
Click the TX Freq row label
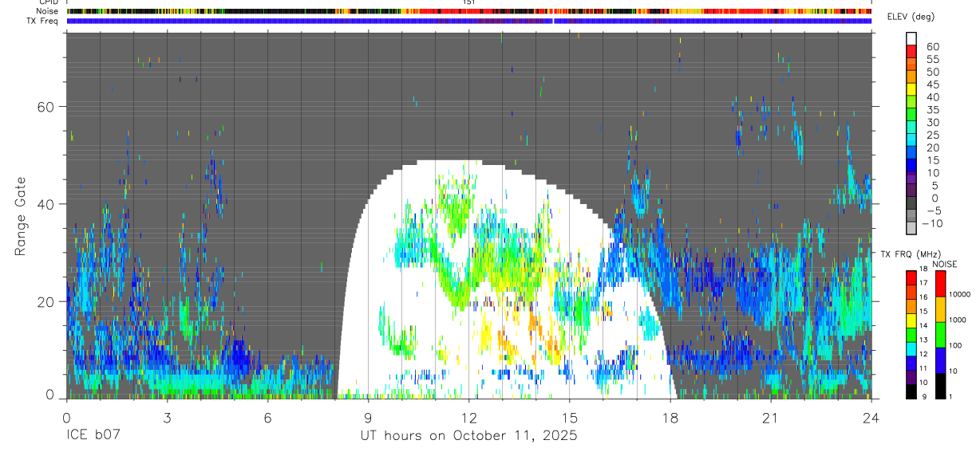click(x=43, y=21)
